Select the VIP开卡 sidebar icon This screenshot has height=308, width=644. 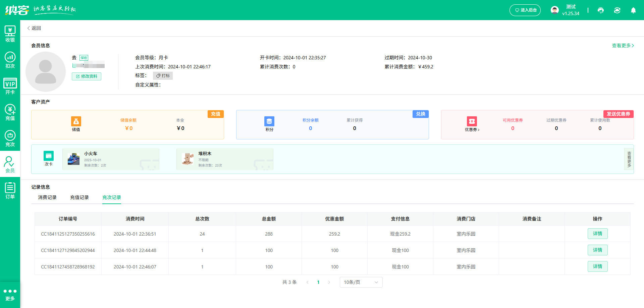tap(10, 86)
